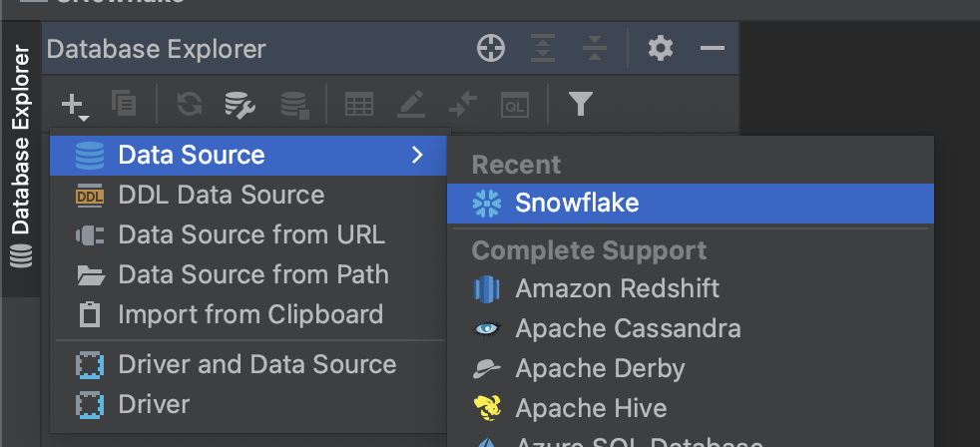Image resolution: width=980 pixels, height=447 pixels.
Task: Click the DDL icon
Action: coord(90,196)
